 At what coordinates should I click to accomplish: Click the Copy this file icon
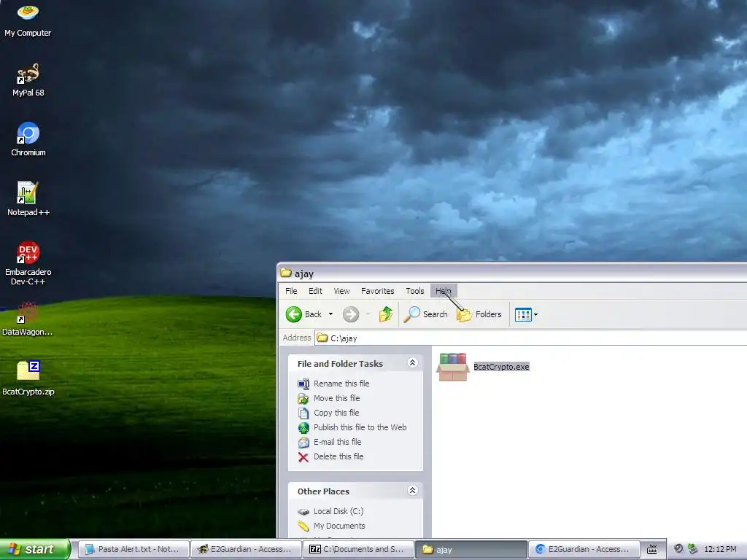[x=303, y=413]
